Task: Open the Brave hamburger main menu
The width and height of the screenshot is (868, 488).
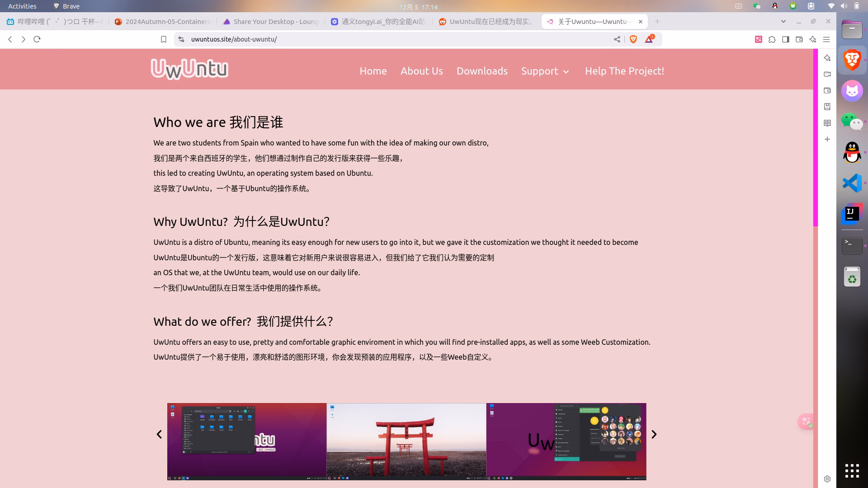Action: tap(826, 39)
